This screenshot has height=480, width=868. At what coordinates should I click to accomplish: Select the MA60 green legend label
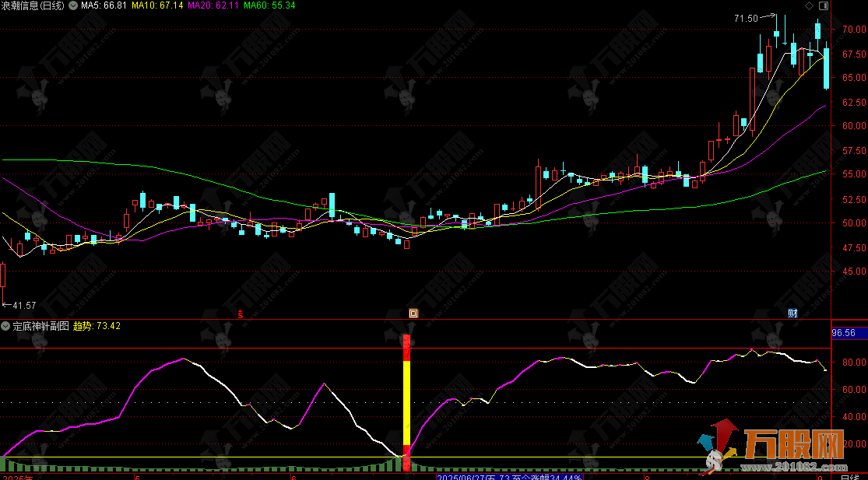tap(269, 5)
